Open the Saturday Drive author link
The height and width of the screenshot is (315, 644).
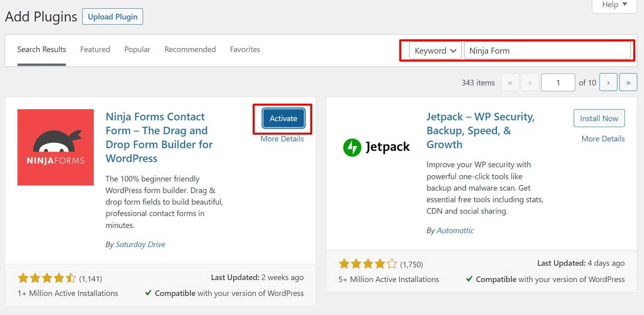click(x=141, y=244)
